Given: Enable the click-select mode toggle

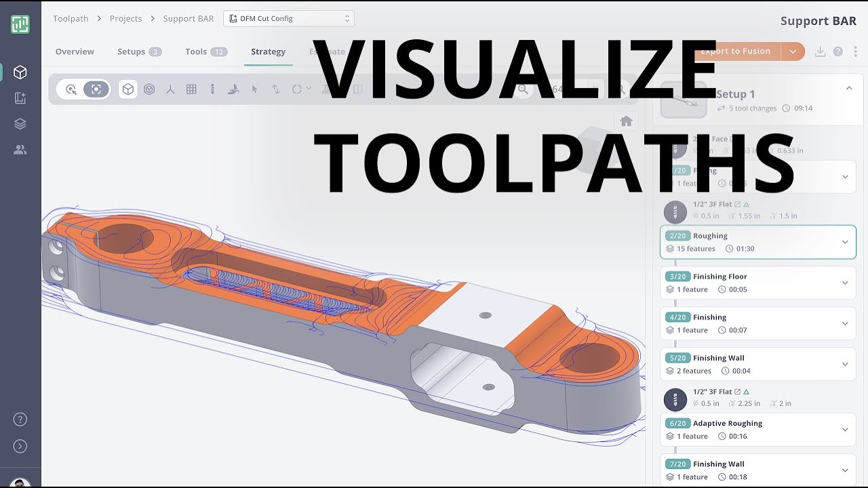Looking at the screenshot, I should click(x=71, y=89).
